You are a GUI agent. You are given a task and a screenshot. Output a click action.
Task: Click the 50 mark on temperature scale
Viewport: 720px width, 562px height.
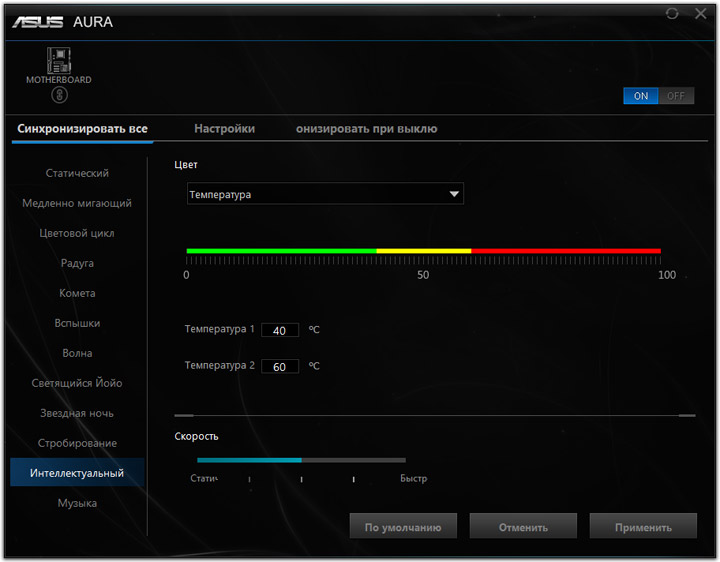coord(423,275)
